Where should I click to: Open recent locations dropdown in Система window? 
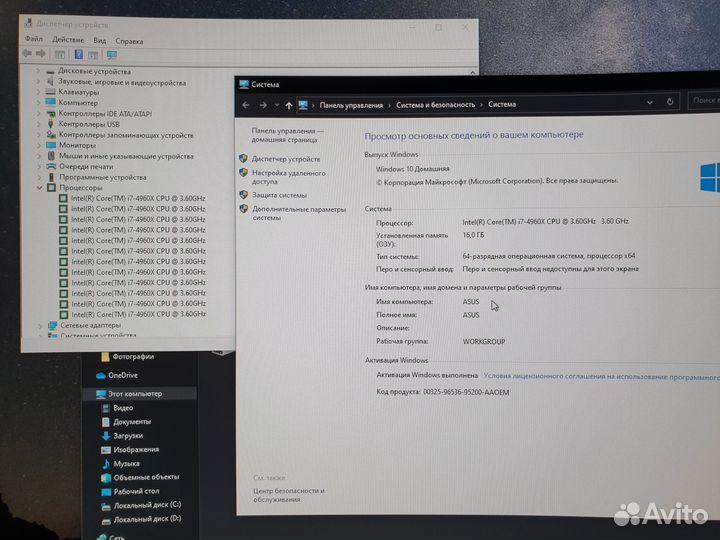pyautogui.click(x=276, y=105)
